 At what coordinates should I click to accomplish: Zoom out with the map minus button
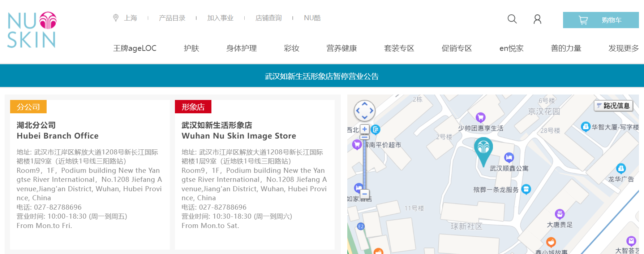365,194
